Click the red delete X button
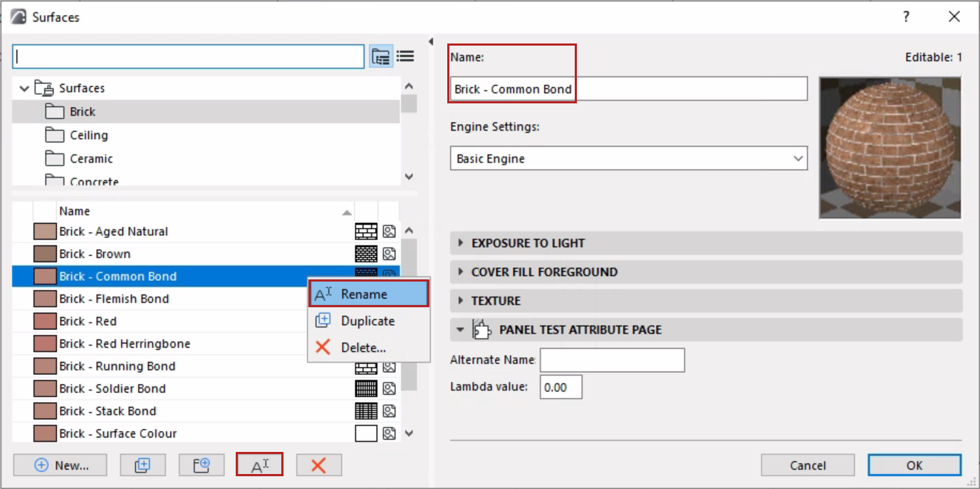The width and height of the screenshot is (980, 489). point(318,465)
